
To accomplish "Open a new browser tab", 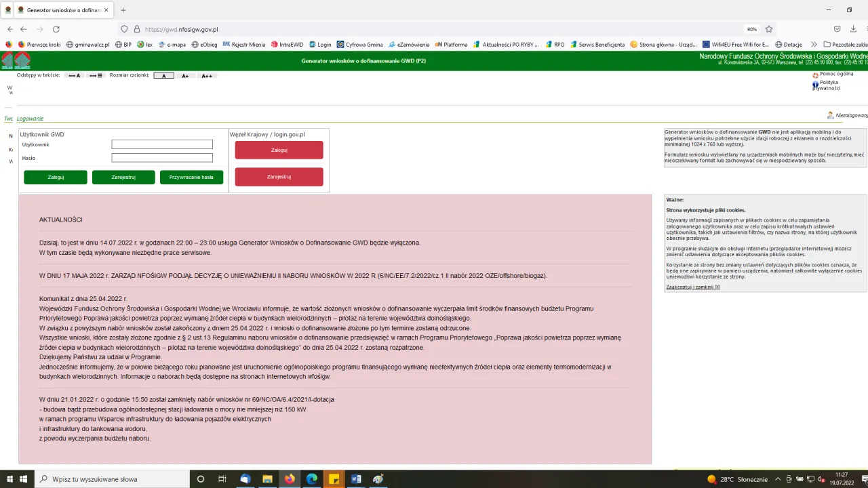I will click(122, 10).
